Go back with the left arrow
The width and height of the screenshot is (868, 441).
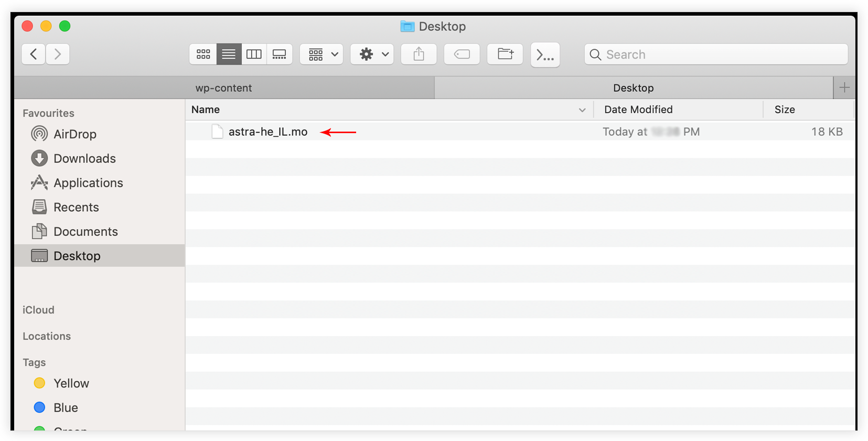click(x=34, y=54)
